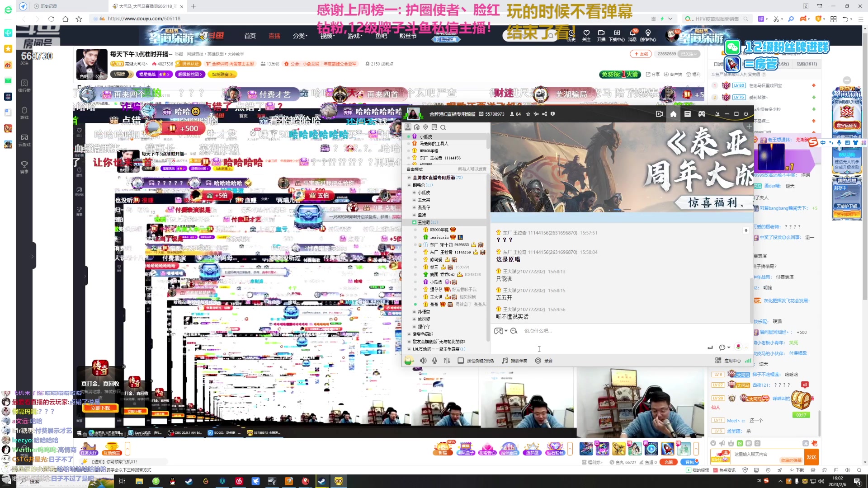This screenshot has width=868, height=488.
Task: Click the start broadcast camera icon on Douyu
Action: [x=601, y=35]
